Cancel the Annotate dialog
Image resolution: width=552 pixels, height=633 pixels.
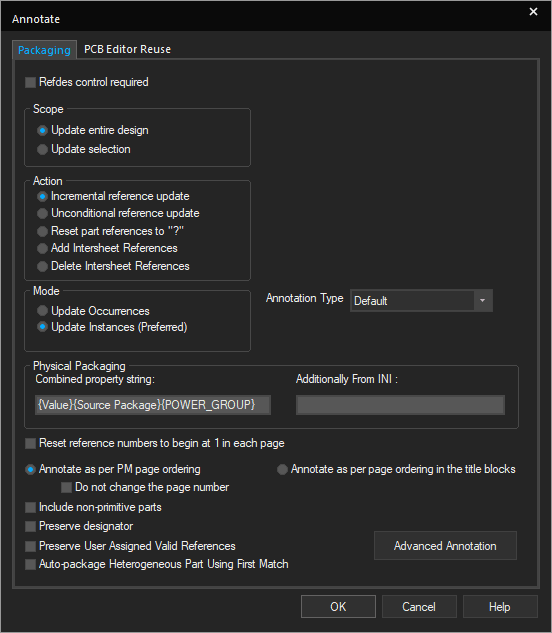pyautogui.click(x=419, y=606)
